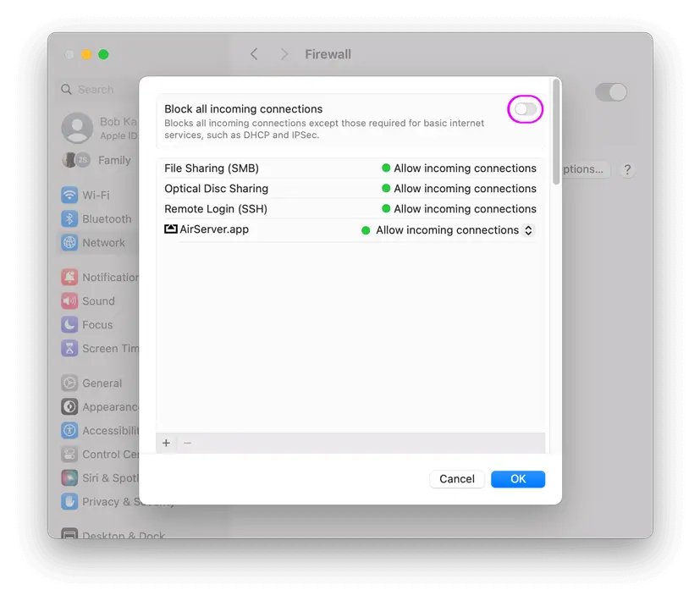This screenshot has height=601, width=700.
Task: Select File Sharing (SMB) entry
Action: (350, 168)
